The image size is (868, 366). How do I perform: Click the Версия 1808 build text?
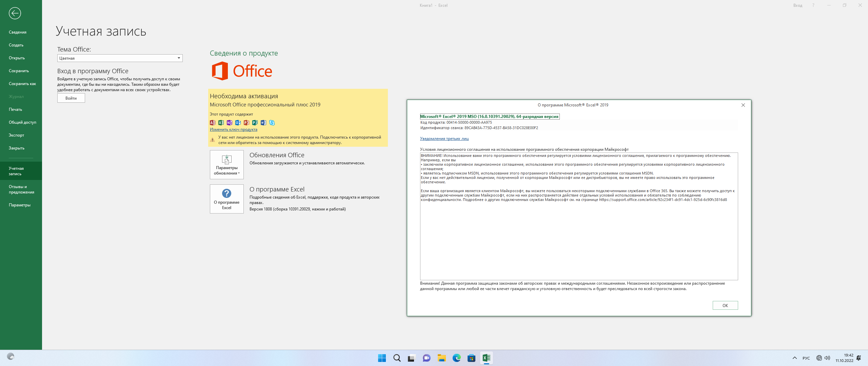(x=297, y=209)
